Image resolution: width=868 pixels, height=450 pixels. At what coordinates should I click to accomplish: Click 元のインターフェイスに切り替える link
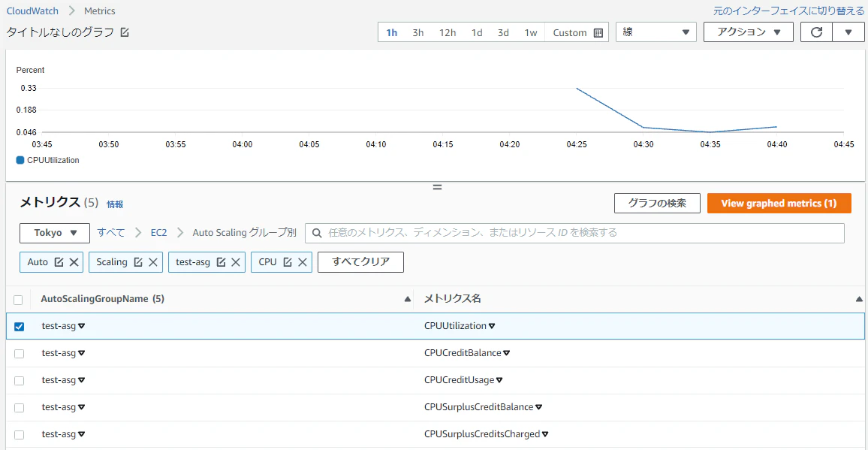click(x=788, y=11)
